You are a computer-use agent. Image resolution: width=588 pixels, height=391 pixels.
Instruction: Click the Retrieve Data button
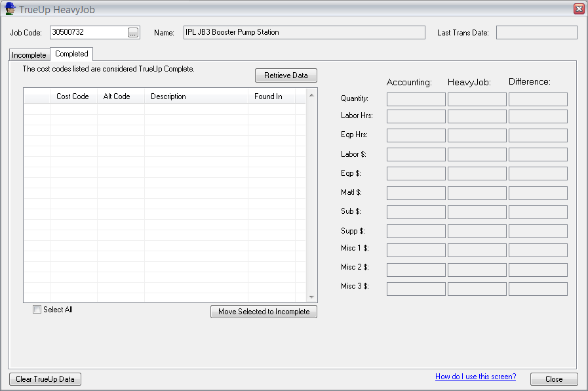pos(286,75)
